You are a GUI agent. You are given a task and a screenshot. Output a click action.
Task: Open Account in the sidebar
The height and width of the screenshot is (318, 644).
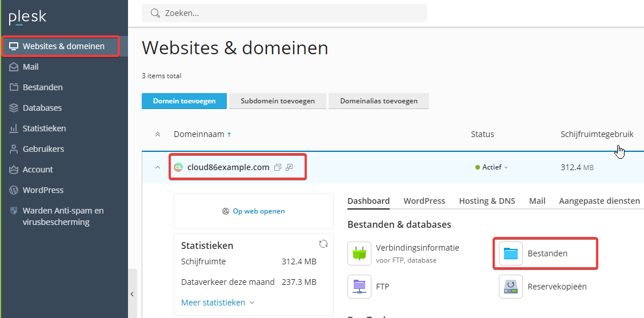[38, 170]
